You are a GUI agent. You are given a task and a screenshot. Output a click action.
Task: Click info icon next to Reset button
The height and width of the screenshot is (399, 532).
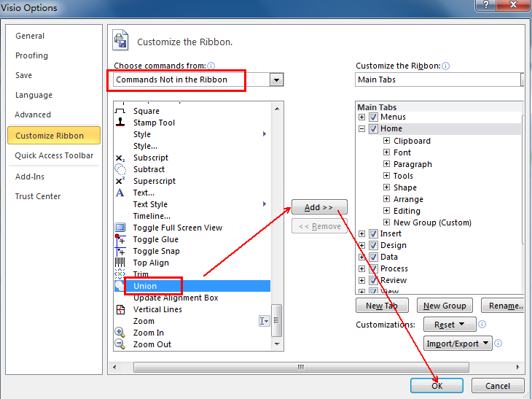(x=482, y=325)
